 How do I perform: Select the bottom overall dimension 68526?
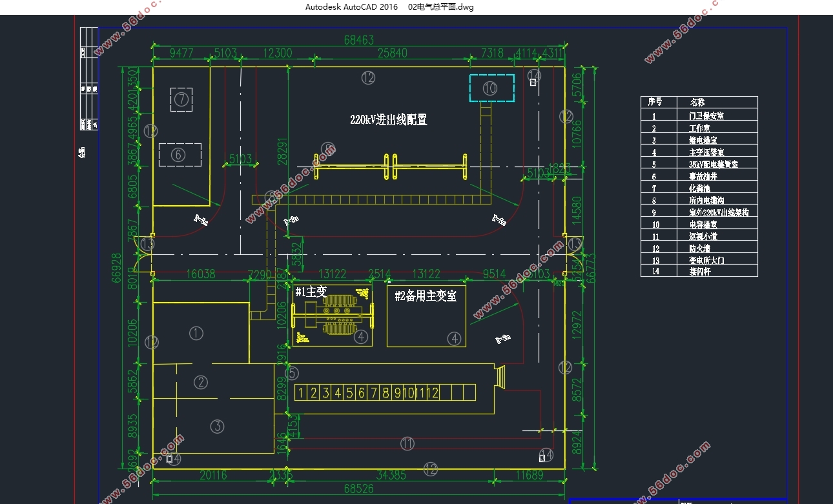[359, 490]
